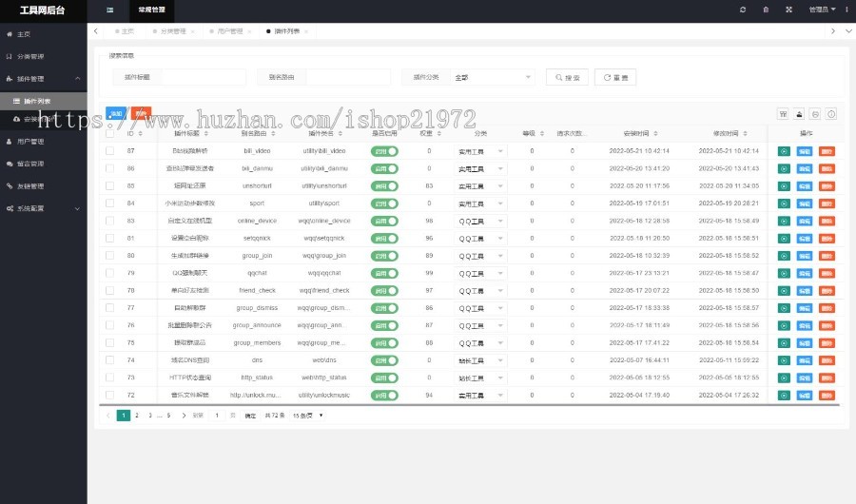This screenshot has height=504, width=856.
Task: Toggle the enable switch for sport row
Action: 384,204
